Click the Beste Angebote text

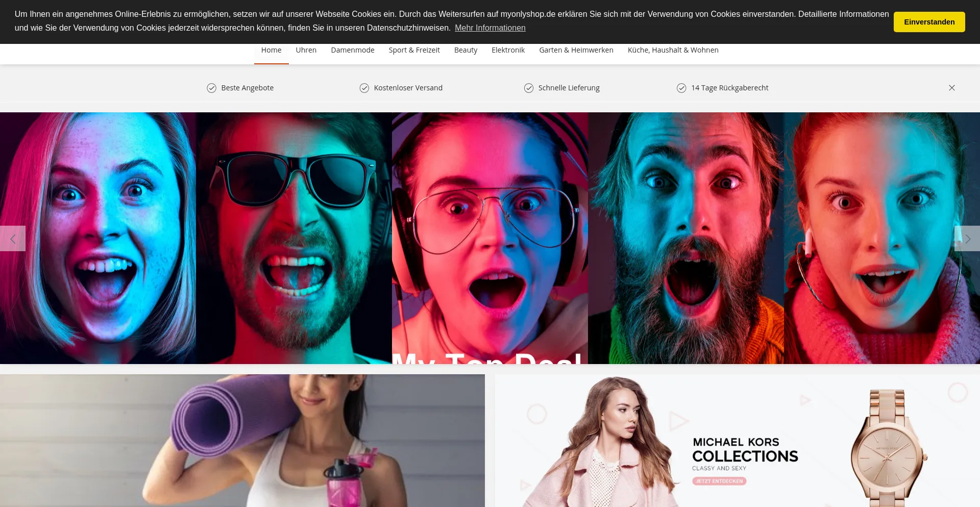[x=248, y=88]
